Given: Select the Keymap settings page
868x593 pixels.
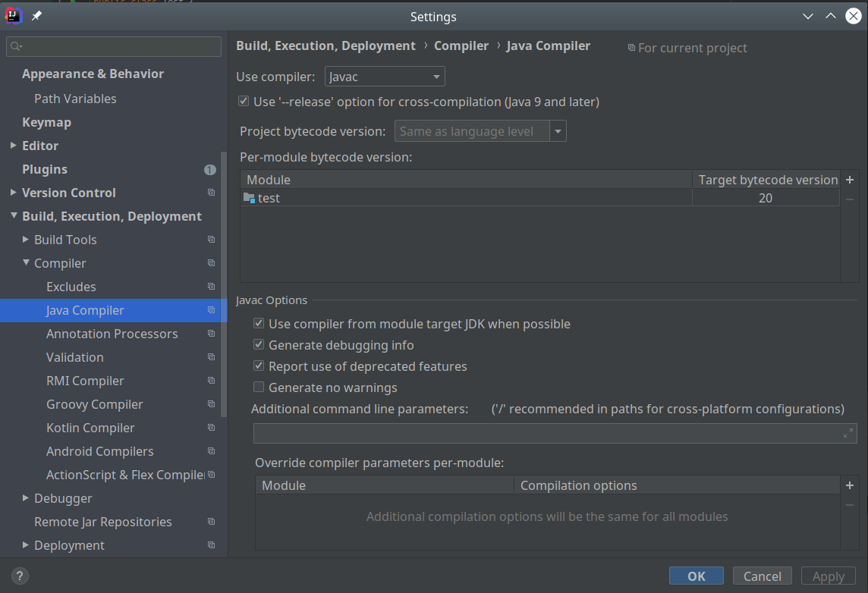Looking at the screenshot, I should [46, 122].
